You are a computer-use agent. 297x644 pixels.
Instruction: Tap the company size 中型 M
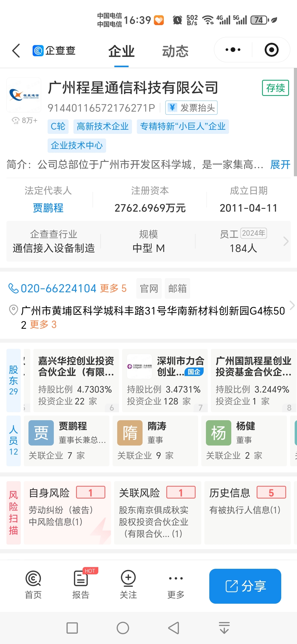click(x=148, y=248)
